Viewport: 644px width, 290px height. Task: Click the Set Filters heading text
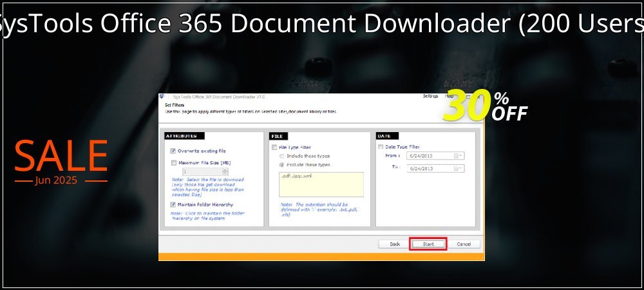[175, 105]
